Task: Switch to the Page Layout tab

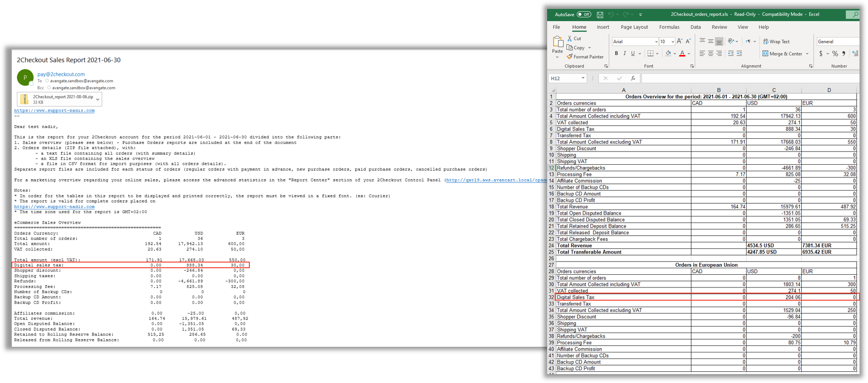Action: click(x=634, y=27)
